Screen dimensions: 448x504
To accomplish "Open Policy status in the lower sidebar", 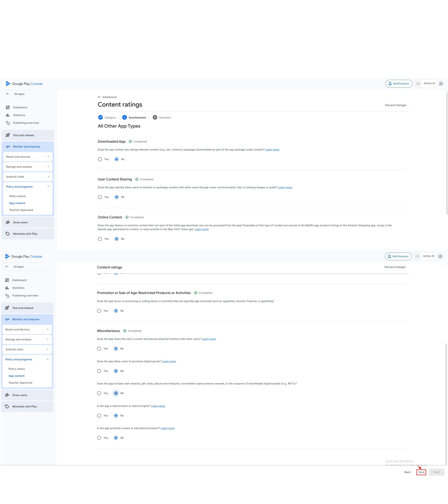I will 17,369.
